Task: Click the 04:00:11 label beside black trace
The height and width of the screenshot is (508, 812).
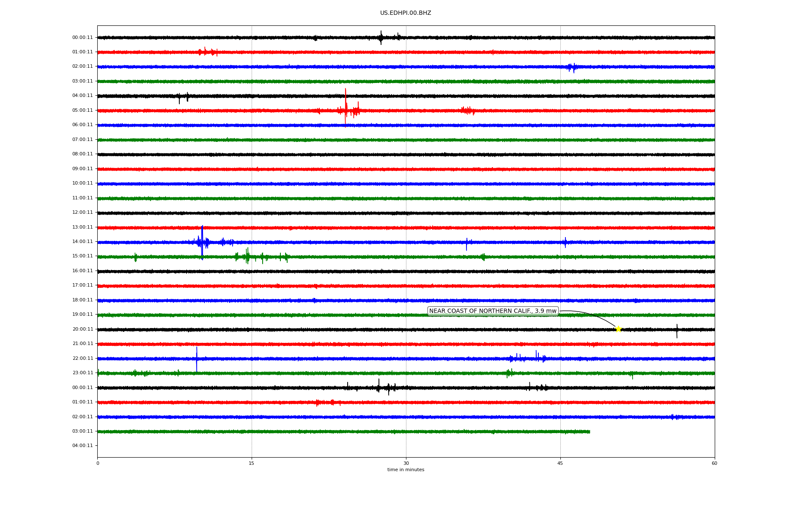Action: (x=82, y=96)
